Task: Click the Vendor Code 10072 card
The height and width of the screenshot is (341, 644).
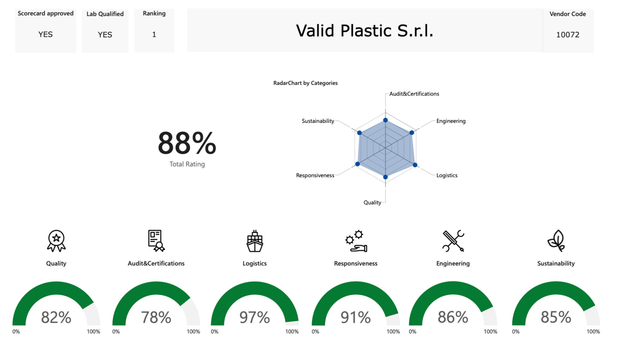Action: pyautogui.click(x=568, y=30)
